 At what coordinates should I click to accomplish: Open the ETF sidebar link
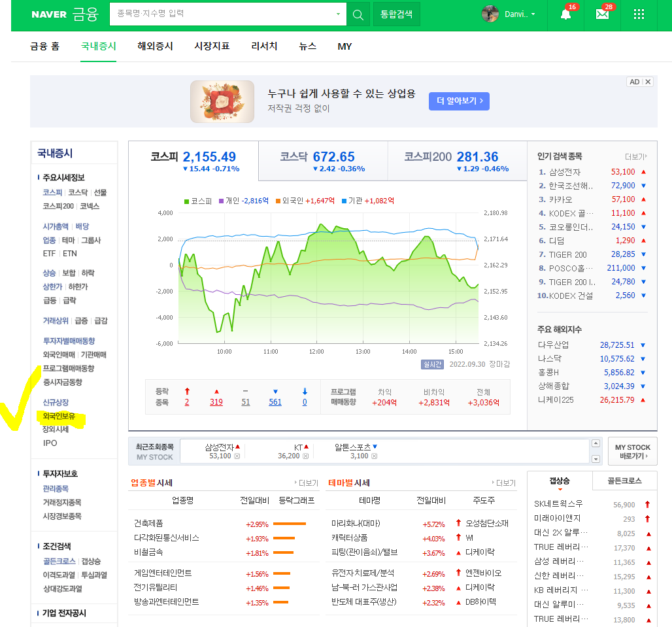click(x=49, y=254)
